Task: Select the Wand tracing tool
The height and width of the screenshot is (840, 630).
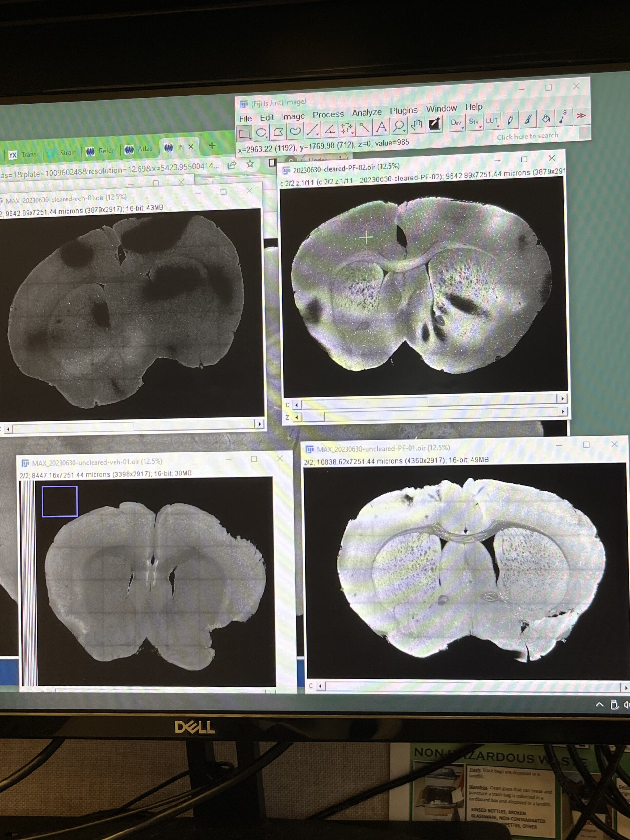Action: coord(364,127)
